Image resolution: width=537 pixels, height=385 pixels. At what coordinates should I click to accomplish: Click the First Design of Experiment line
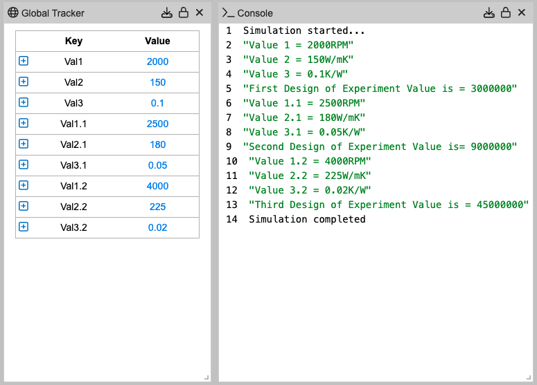[x=380, y=88]
